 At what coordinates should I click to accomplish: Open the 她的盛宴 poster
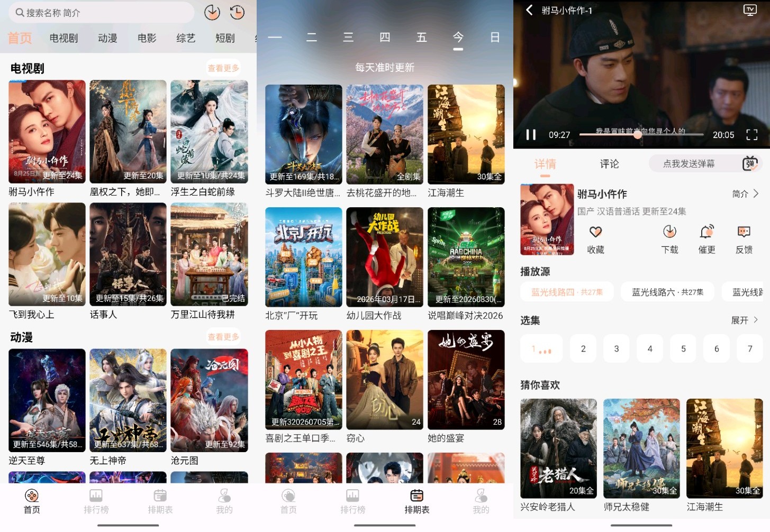(466, 380)
